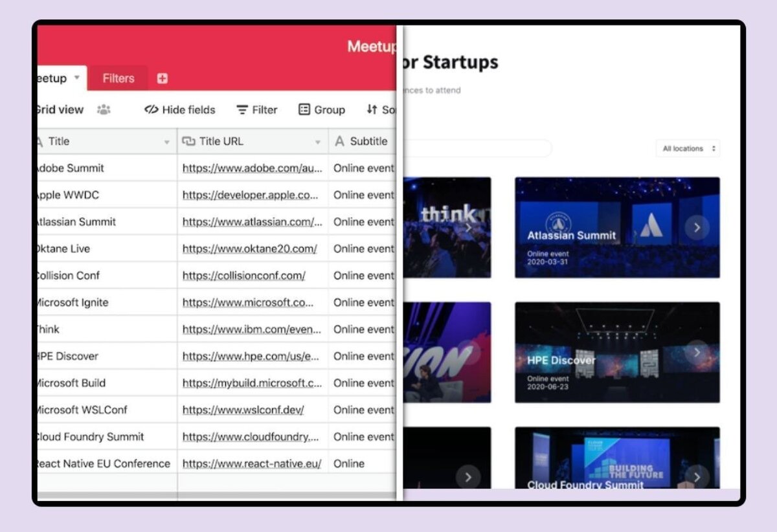Open the Sort toolbar option
The width and height of the screenshot is (777, 532).
(381, 109)
